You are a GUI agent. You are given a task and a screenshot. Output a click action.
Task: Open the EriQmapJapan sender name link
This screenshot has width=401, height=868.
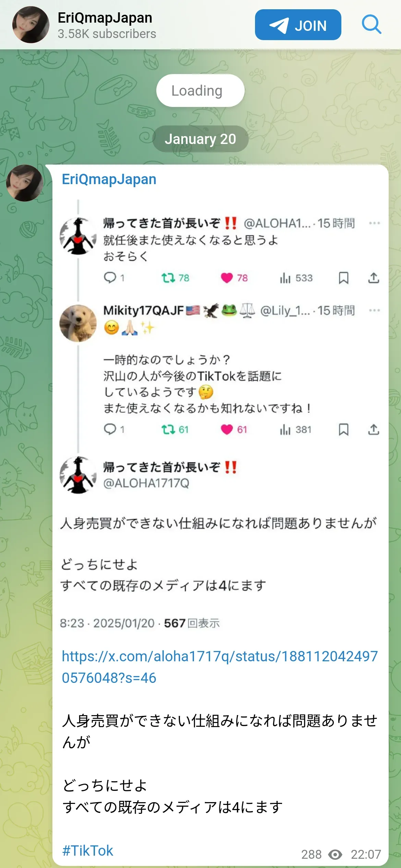[109, 179]
